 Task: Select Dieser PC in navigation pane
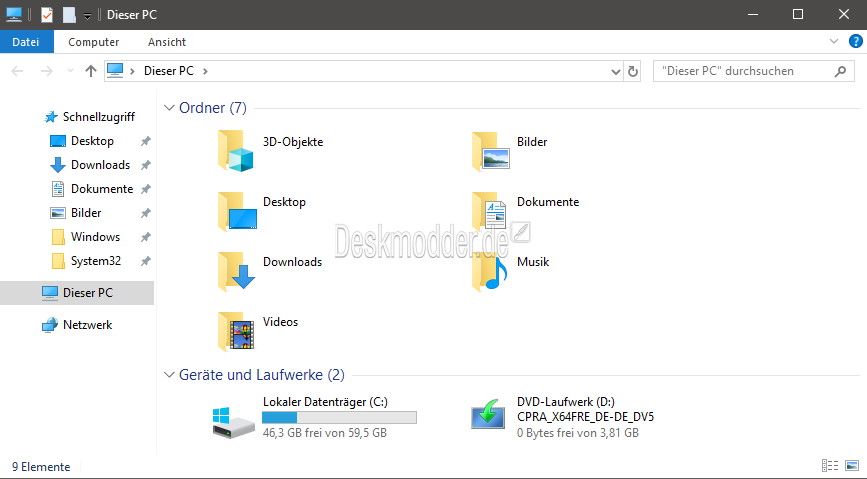pos(77,293)
